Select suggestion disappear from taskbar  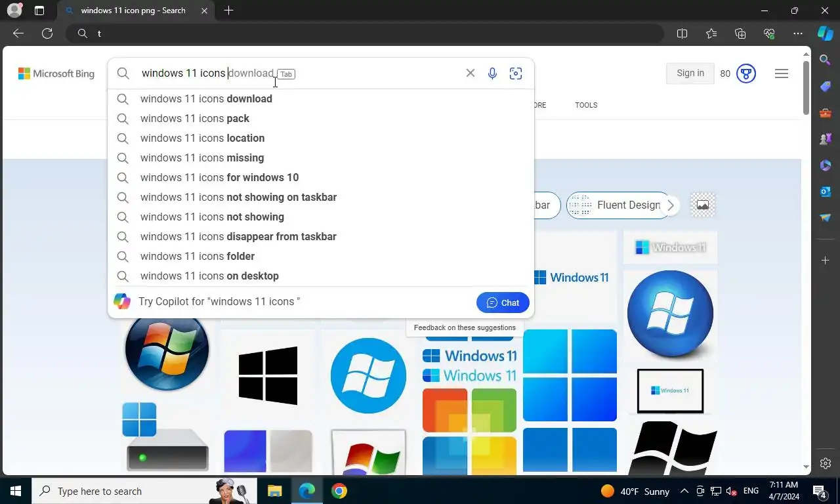[x=321, y=236]
